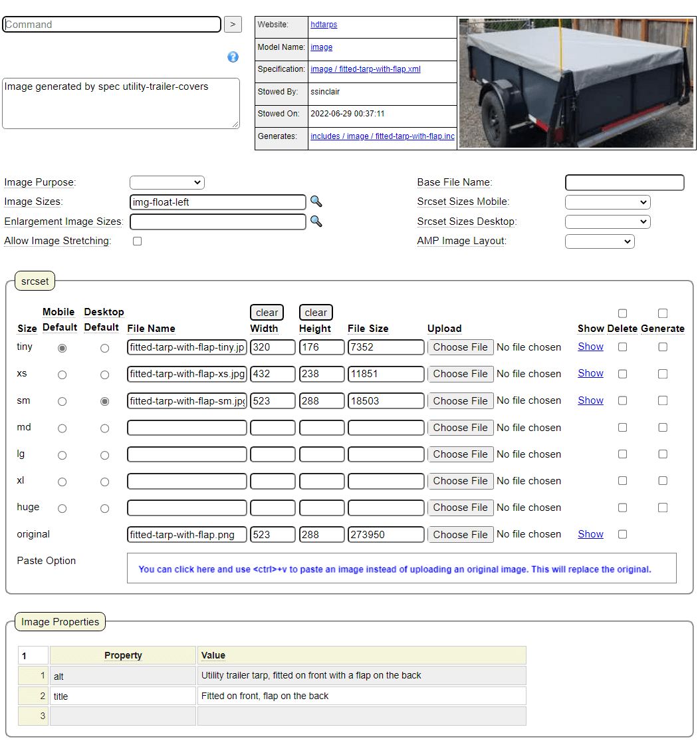Expand the Srcset Sizes Desktop dropdown
Viewport: 700px width, 745px height.
(607, 222)
